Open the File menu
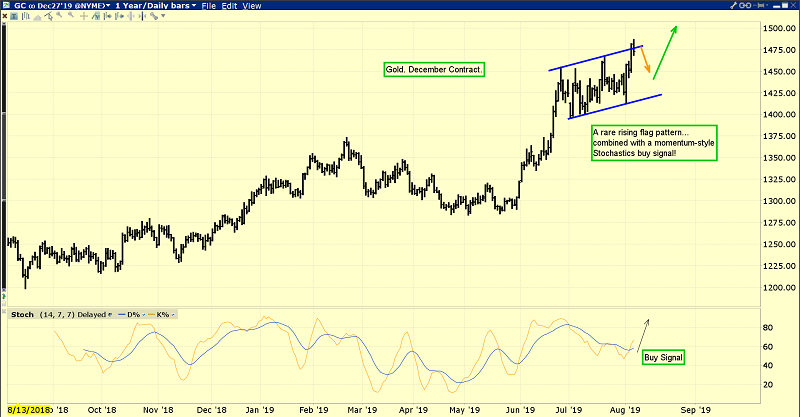This screenshot has width=800, height=417. tap(208, 5)
